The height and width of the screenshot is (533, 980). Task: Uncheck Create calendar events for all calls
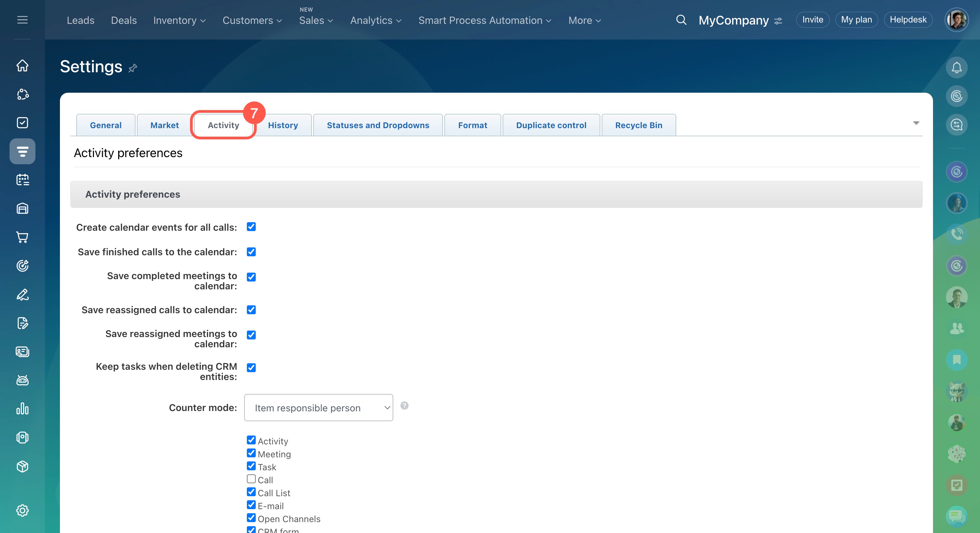pos(251,227)
